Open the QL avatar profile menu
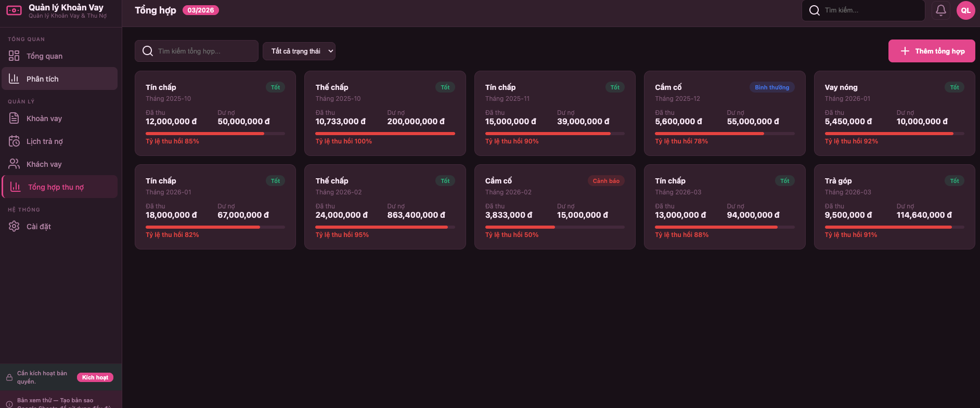The width and height of the screenshot is (980, 408). (966, 10)
